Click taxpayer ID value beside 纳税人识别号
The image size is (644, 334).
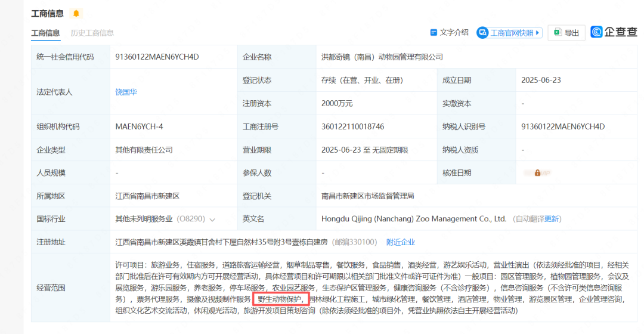(563, 126)
